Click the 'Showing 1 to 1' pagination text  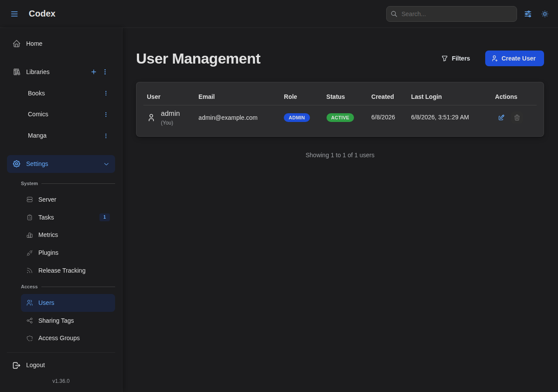pos(340,155)
